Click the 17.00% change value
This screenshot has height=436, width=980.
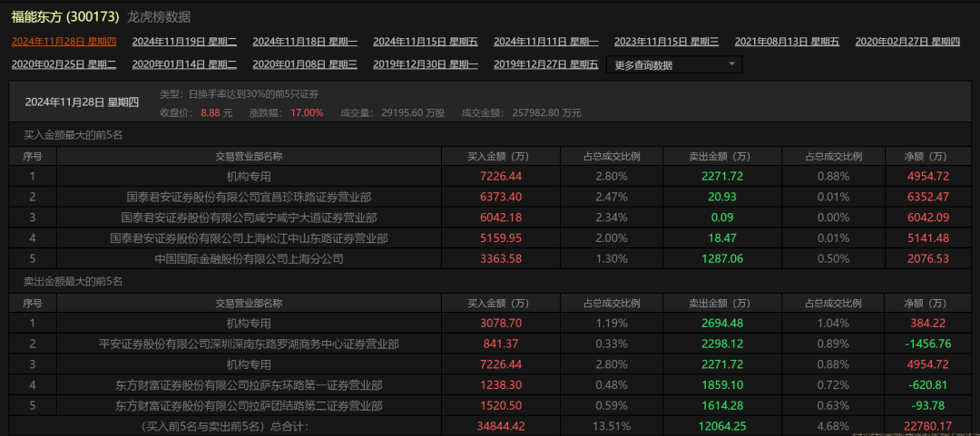click(307, 113)
